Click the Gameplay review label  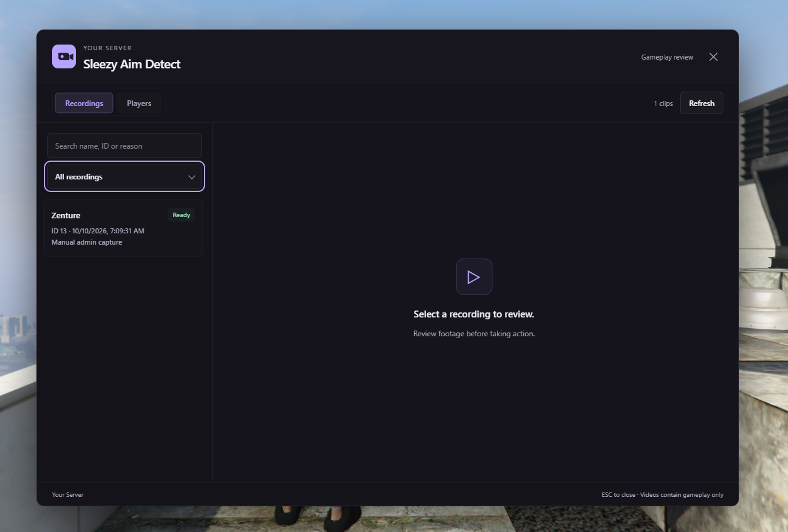(667, 57)
